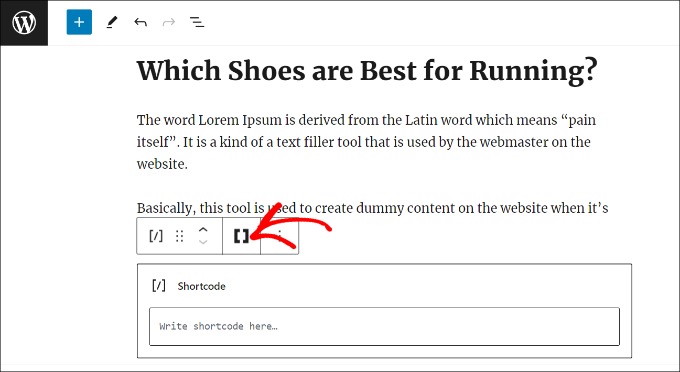Screen dimensions: 680x372
Task: Click into the Write shortcode here field
Action: 384,326
